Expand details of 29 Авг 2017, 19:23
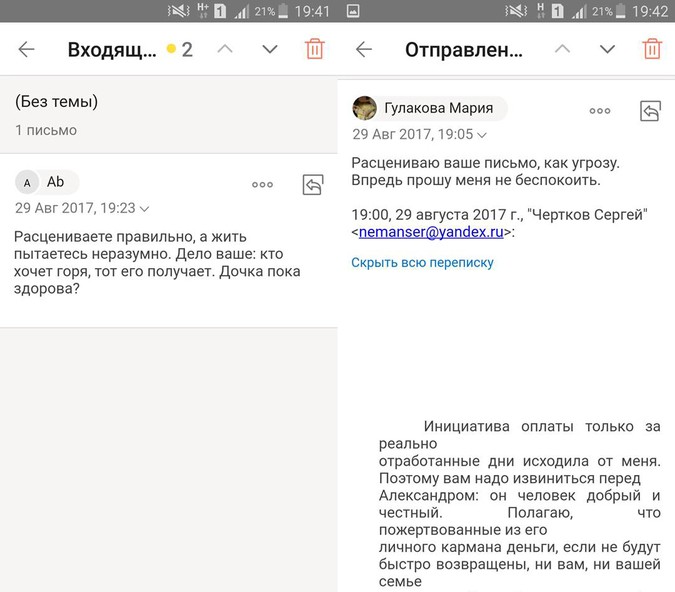This screenshot has width=675, height=592. point(82,208)
